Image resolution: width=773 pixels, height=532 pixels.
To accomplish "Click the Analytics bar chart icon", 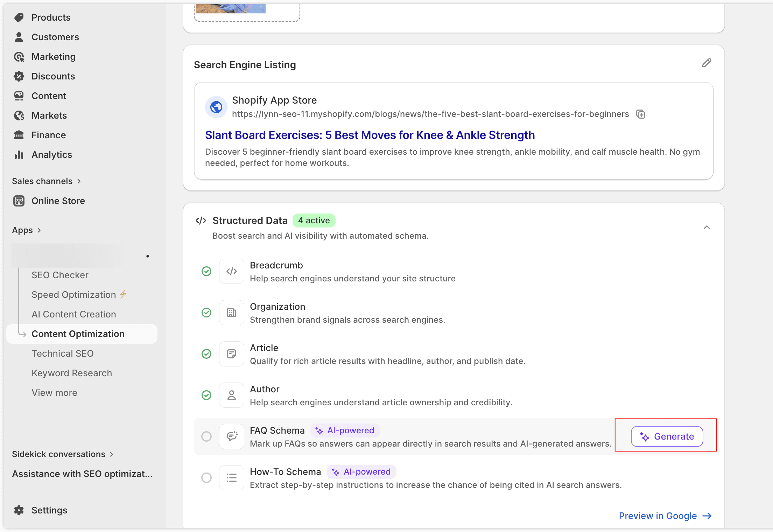I will [19, 155].
